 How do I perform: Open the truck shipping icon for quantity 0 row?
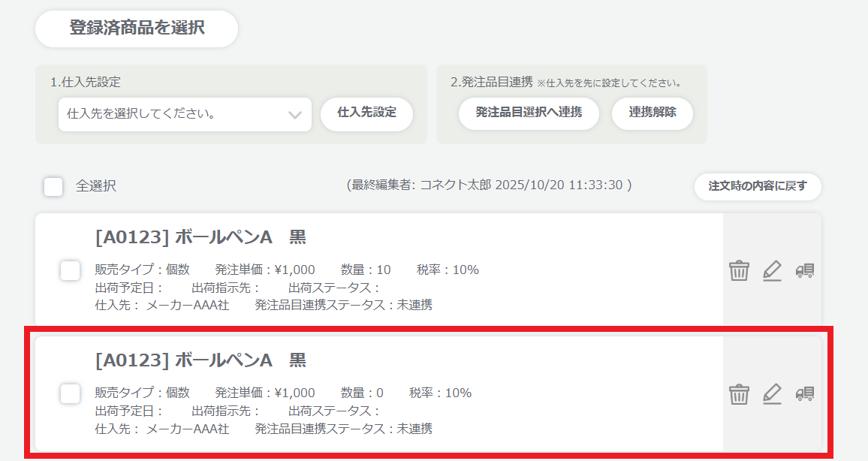tap(805, 394)
